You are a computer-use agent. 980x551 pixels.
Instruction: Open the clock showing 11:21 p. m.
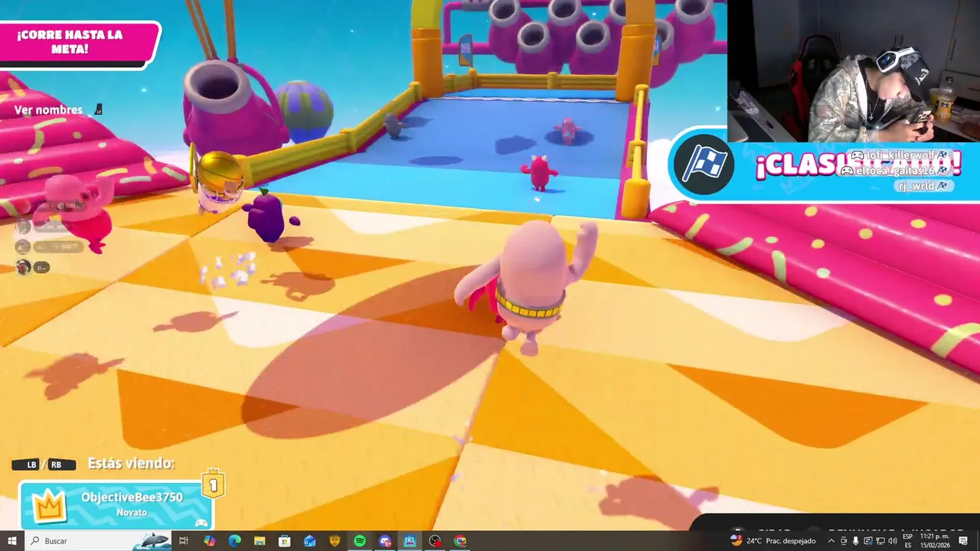(936, 541)
